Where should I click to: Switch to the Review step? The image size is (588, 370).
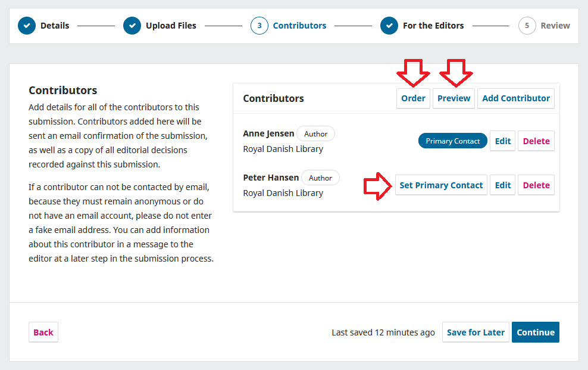click(555, 26)
